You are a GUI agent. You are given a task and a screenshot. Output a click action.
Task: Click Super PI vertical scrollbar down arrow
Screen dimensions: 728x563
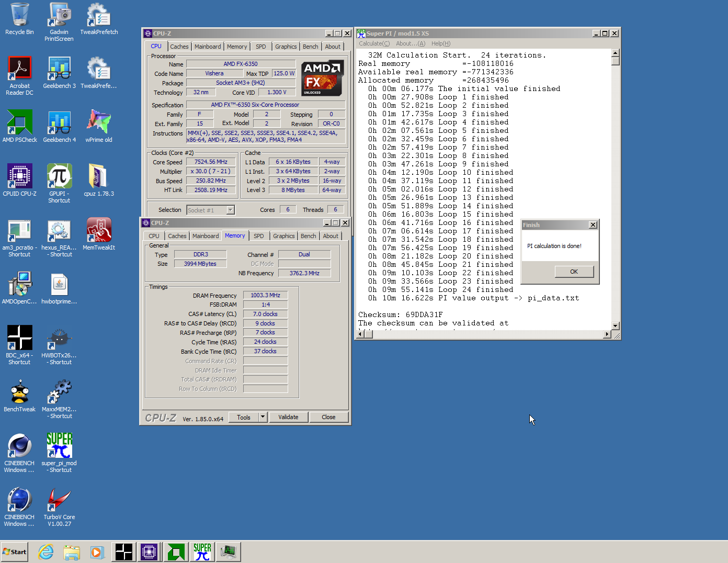(x=616, y=325)
